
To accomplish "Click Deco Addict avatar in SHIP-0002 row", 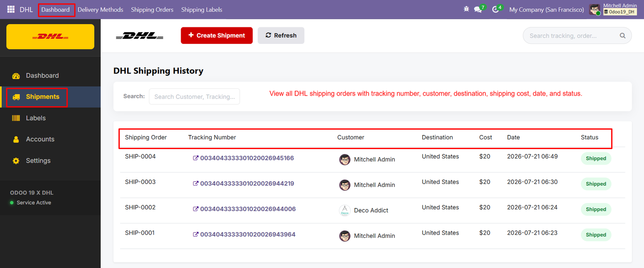I will tap(345, 210).
